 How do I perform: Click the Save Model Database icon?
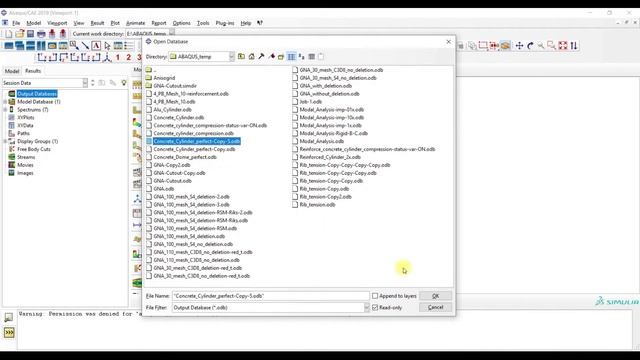point(30,34)
